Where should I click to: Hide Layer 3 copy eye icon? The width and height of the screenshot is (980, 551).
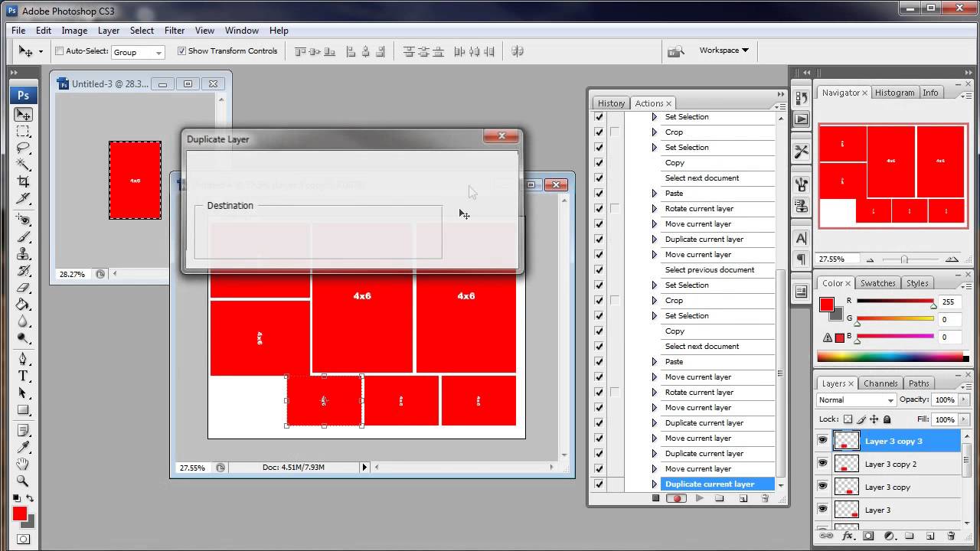point(822,487)
